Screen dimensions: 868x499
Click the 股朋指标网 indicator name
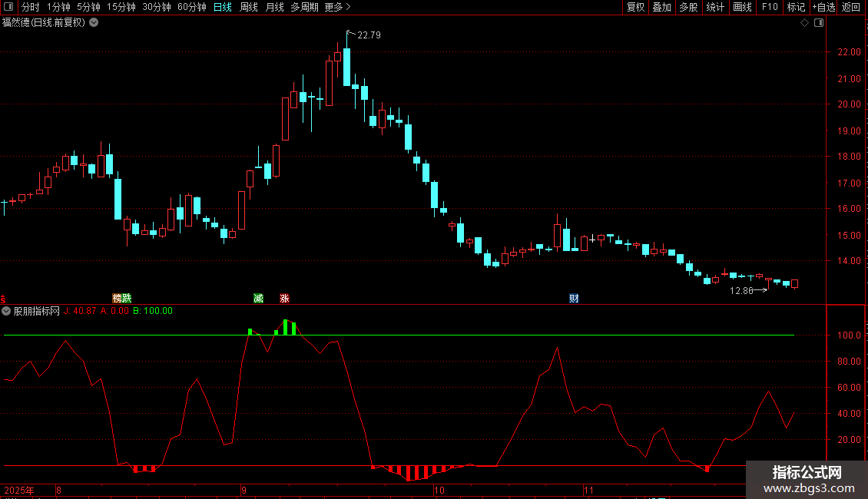(x=37, y=311)
